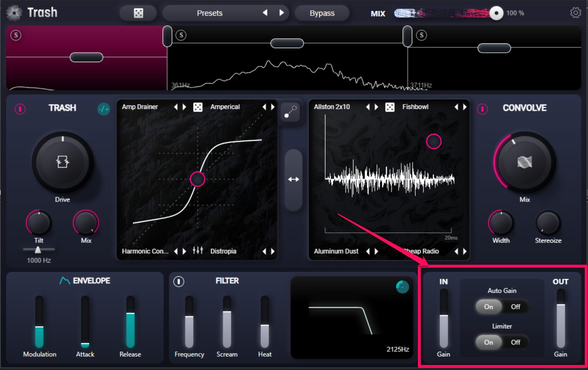Image resolution: width=588 pixels, height=370 pixels.
Task: Open the Presets menu
Action: point(210,13)
